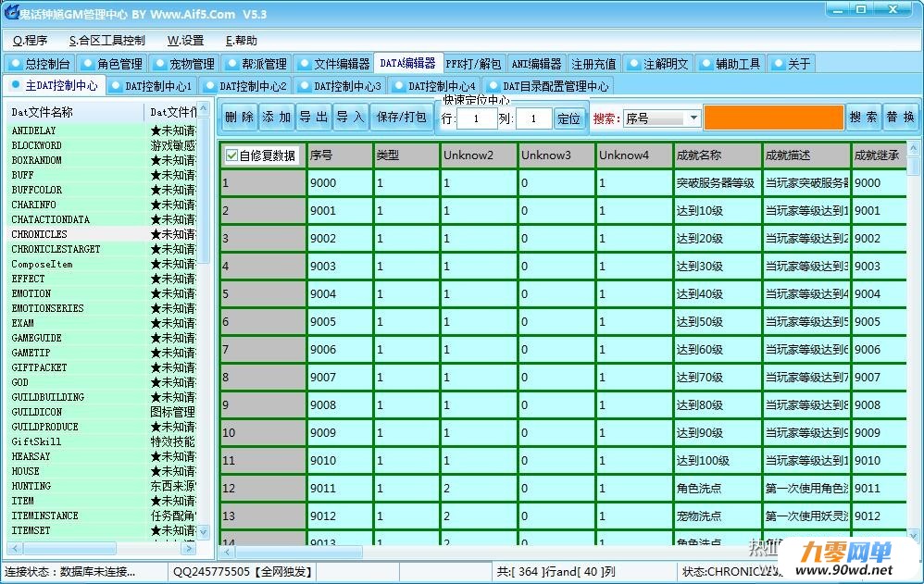Screen dimensions: 924x584
Task: Click the orange search text field
Action: pos(774,117)
